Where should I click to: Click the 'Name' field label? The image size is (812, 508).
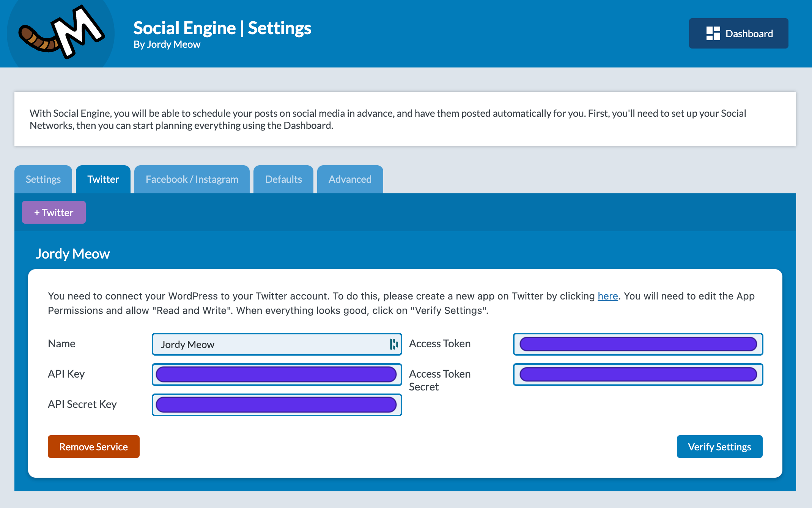point(61,343)
